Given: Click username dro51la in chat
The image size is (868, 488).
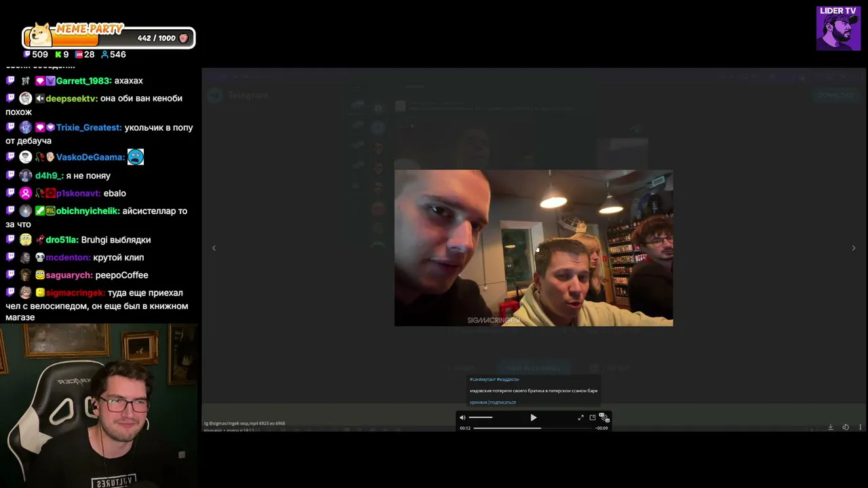Looking at the screenshot, I should coord(62,240).
